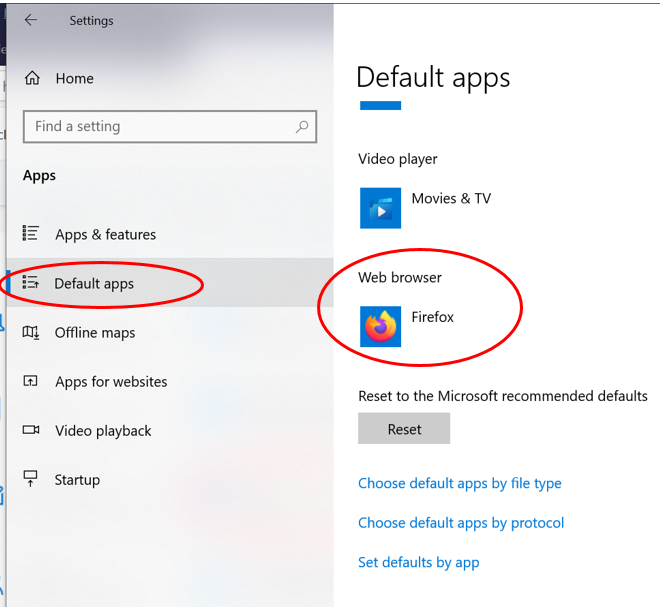The image size is (660, 607).
Task: Click the Video player heading text
Action: click(x=398, y=159)
